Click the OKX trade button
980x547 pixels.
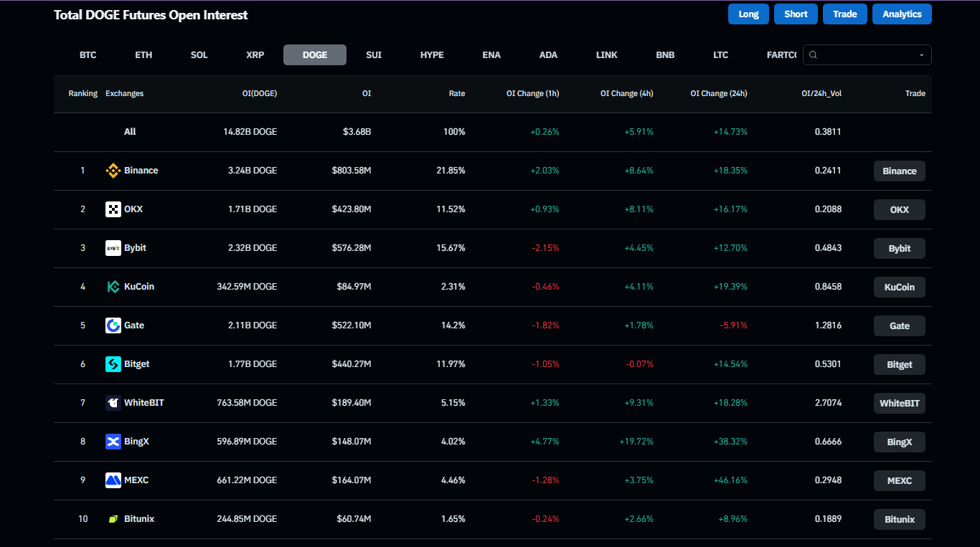pyautogui.click(x=900, y=209)
